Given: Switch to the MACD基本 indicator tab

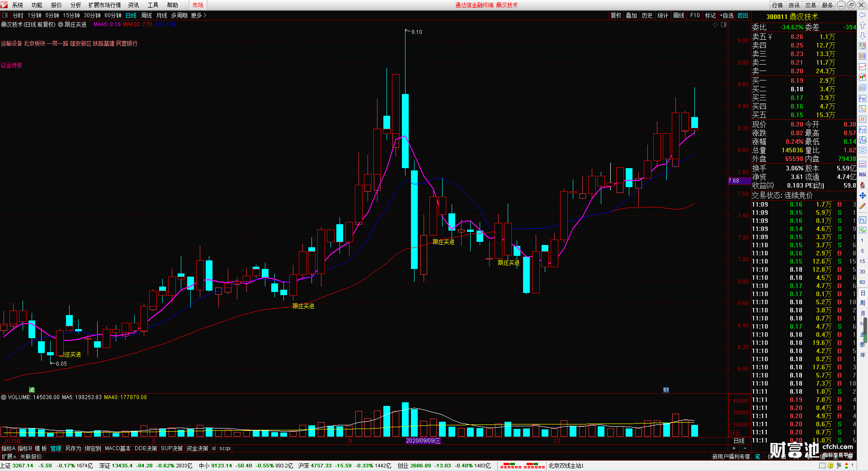Looking at the screenshot, I should coord(118,448).
